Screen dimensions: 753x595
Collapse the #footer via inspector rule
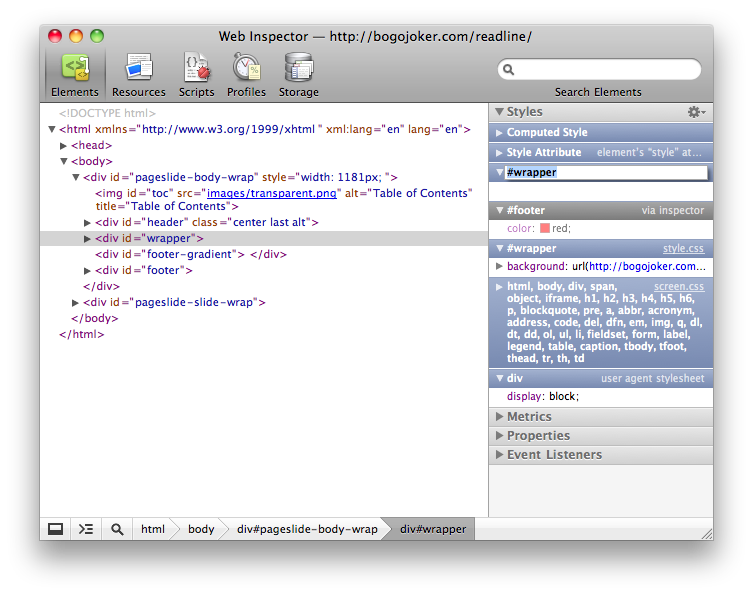(499, 210)
